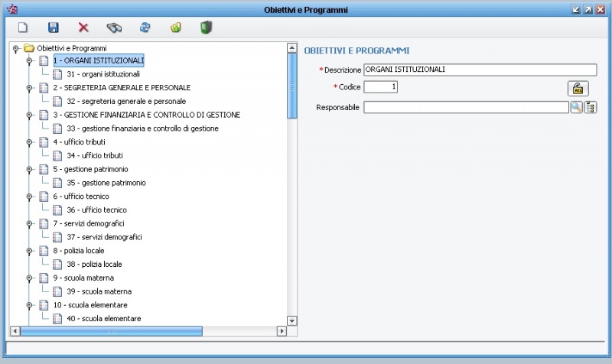Image resolution: width=612 pixels, height=364 pixels.
Task: Click the Responsabile input field
Action: coord(466,107)
